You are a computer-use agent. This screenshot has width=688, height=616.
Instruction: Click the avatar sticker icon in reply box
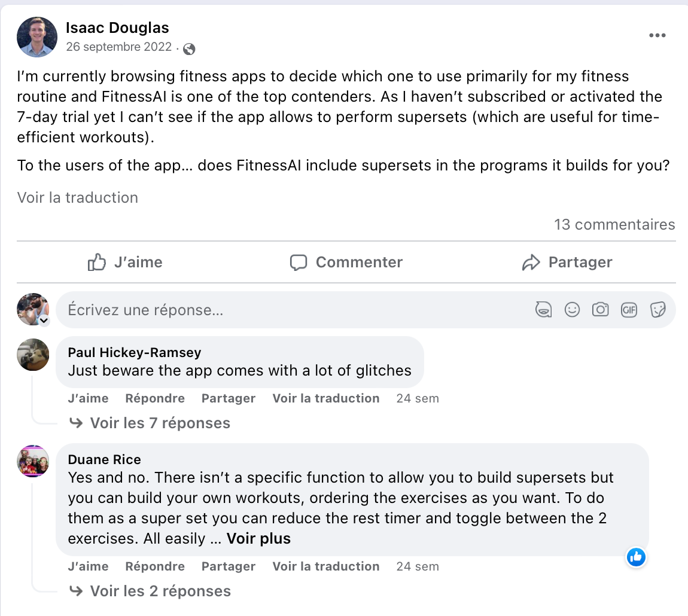coord(543,310)
